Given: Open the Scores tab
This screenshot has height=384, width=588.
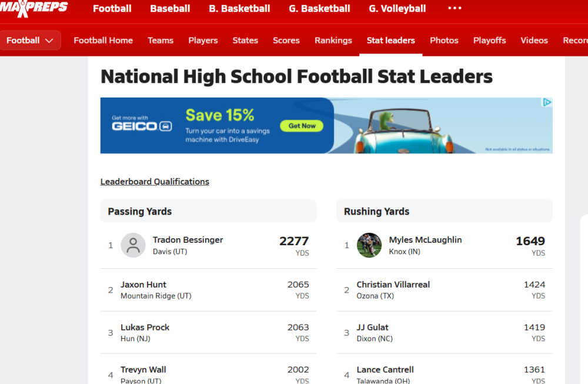Looking at the screenshot, I should point(286,41).
